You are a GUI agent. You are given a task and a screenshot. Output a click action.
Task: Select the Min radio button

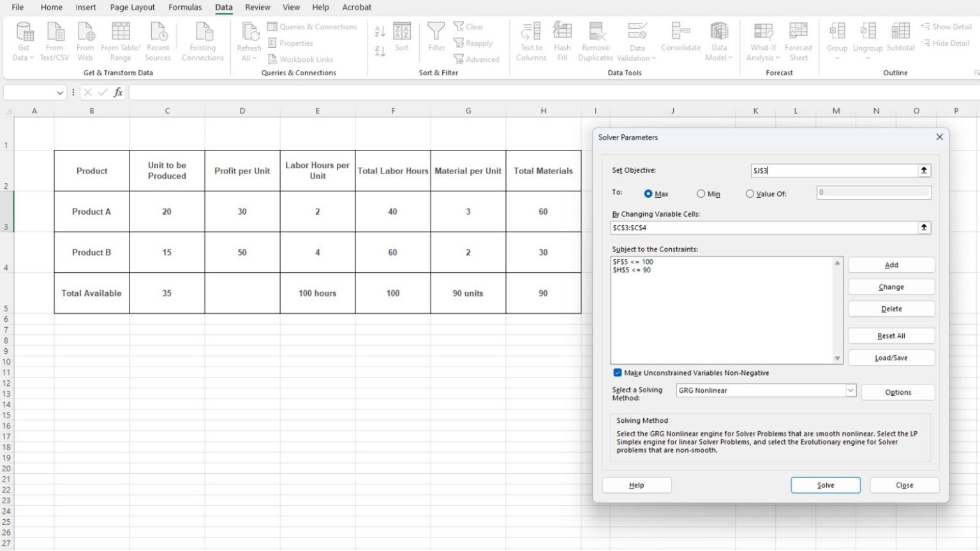point(701,193)
